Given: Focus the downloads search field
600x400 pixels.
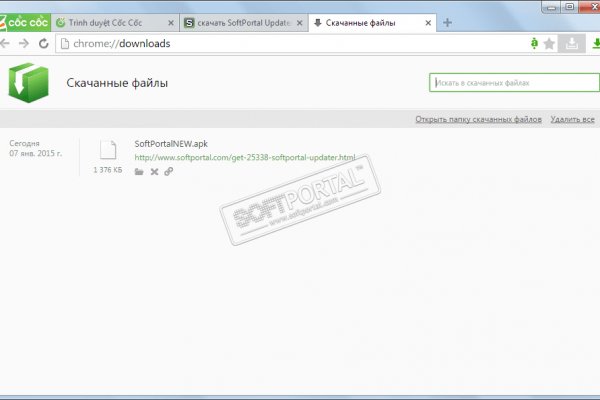Looking at the screenshot, I should [510, 83].
